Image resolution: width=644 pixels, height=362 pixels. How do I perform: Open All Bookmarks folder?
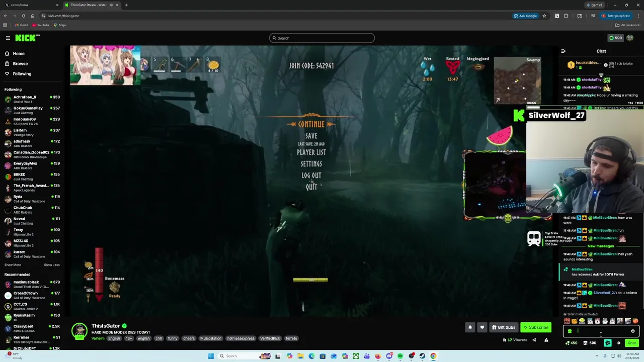(627, 25)
